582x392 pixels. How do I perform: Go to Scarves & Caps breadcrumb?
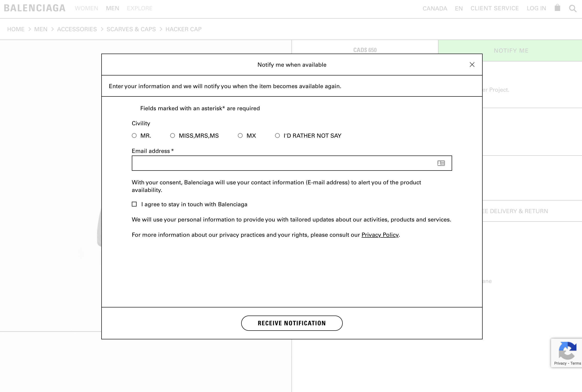pos(131,29)
